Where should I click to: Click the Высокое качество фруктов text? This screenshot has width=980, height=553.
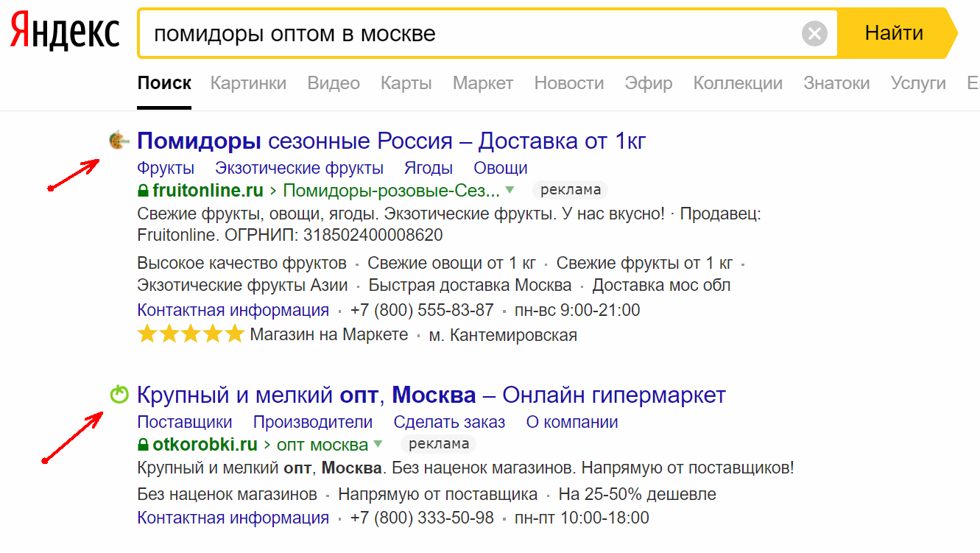(242, 263)
